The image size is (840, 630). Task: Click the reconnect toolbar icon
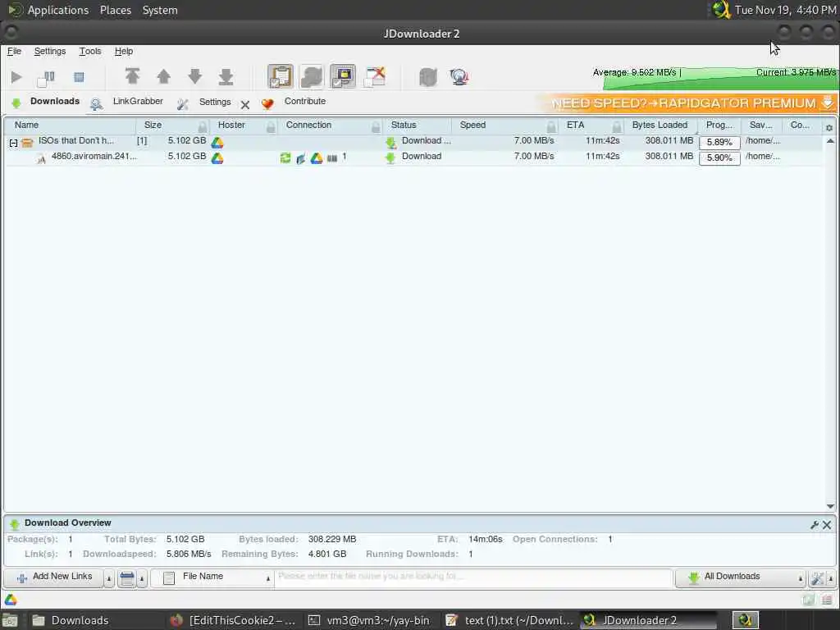pyautogui.click(x=427, y=77)
